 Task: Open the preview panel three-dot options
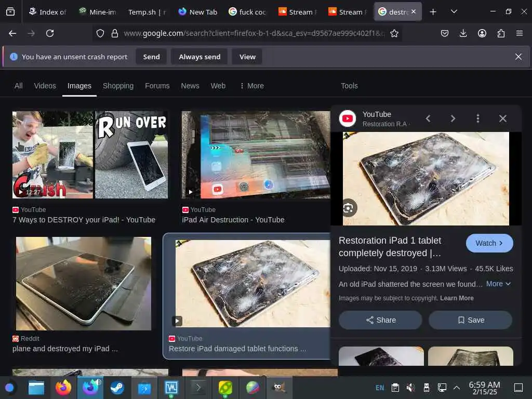[x=478, y=118]
